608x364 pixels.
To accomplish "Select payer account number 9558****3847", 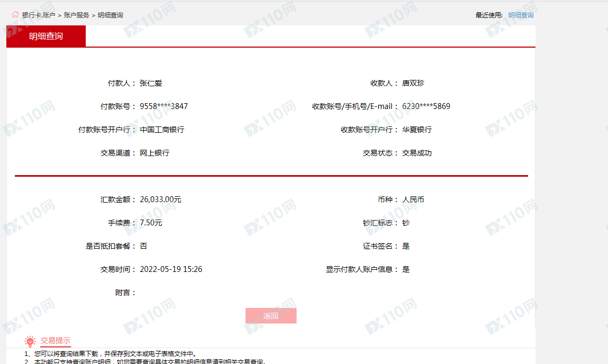I will pyautogui.click(x=164, y=106).
